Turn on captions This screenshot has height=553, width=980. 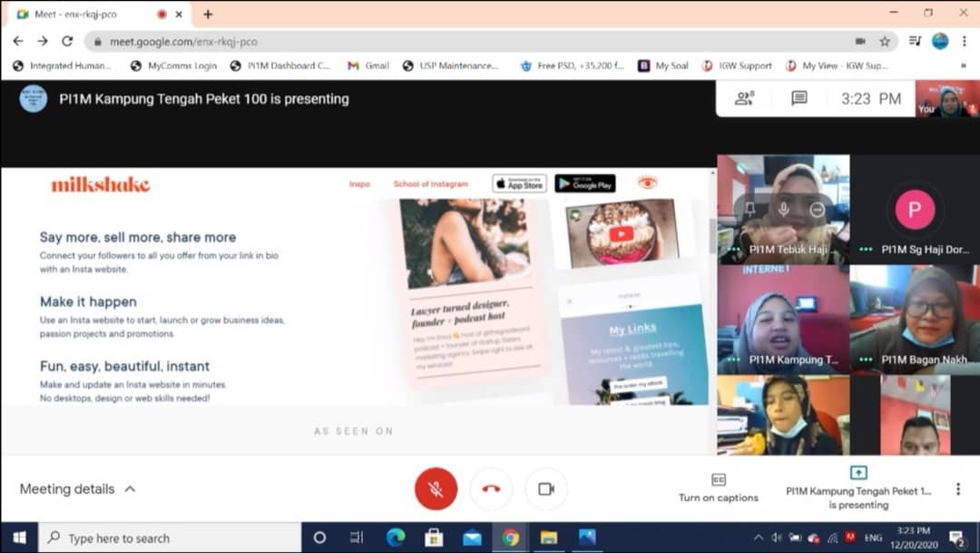click(718, 488)
